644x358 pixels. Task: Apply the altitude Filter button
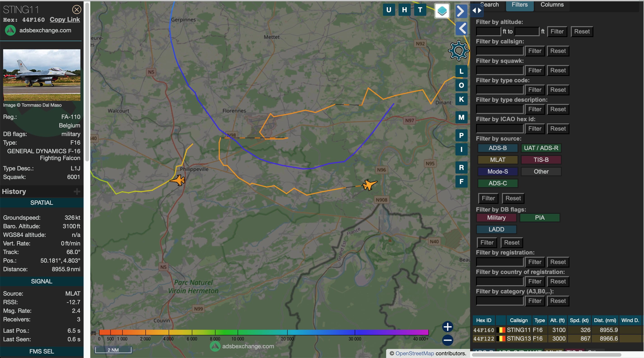[557, 31]
